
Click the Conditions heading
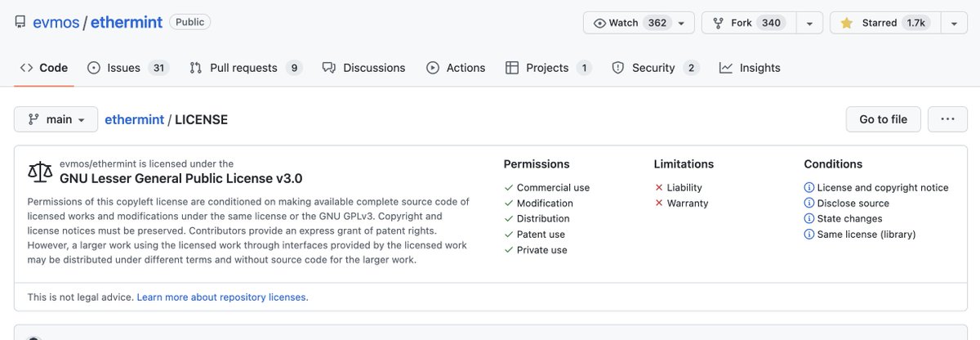pyautogui.click(x=833, y=164)
